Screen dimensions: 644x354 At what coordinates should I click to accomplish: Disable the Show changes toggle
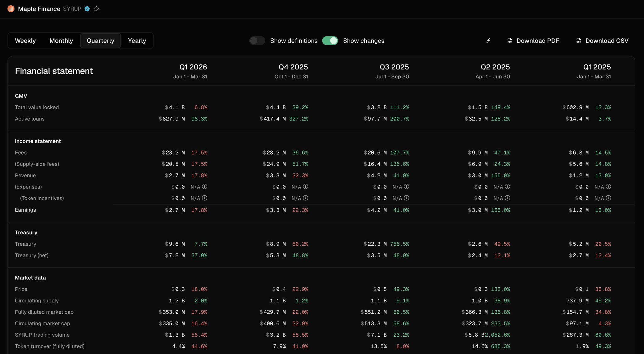point(330,41)
